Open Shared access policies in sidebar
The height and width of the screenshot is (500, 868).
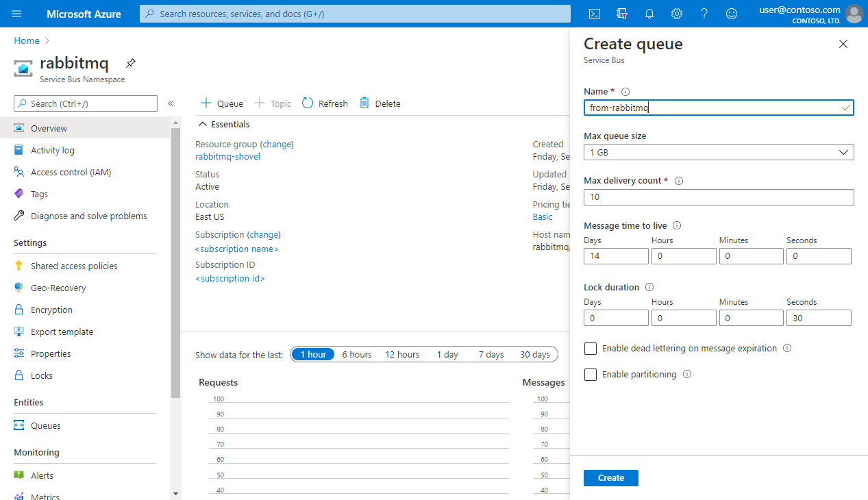pyautogui.click(x=74, y=266)
